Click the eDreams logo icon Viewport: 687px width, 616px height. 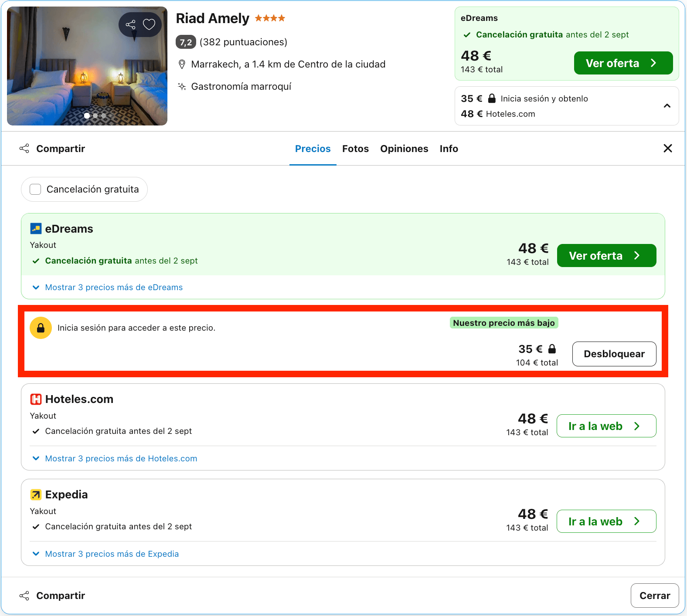[x=36, y=229]
